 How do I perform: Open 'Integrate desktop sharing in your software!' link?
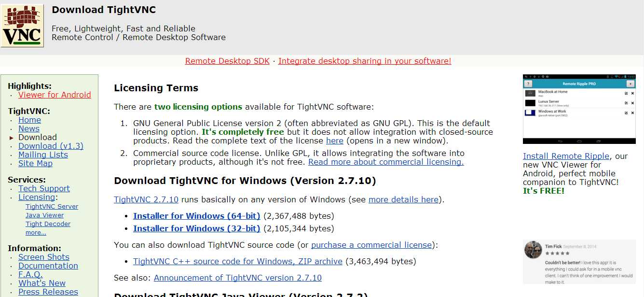365,61
